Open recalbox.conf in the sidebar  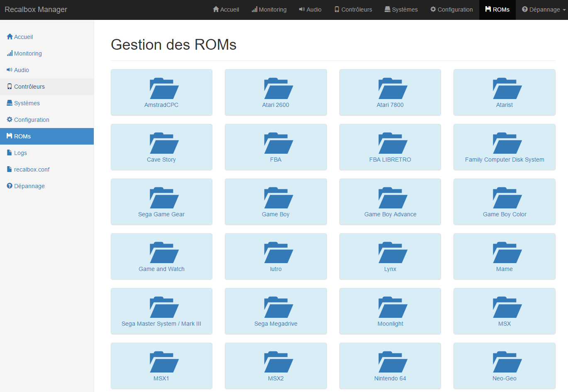[32, 169]
